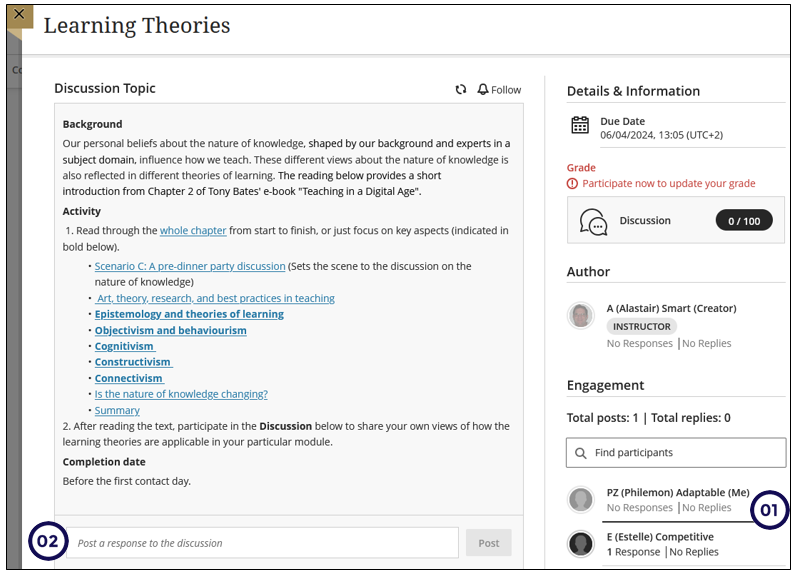Screen dimensions: 795x576
Task: Click the 0 / 100 grade pill
Action: coord(744,221)
